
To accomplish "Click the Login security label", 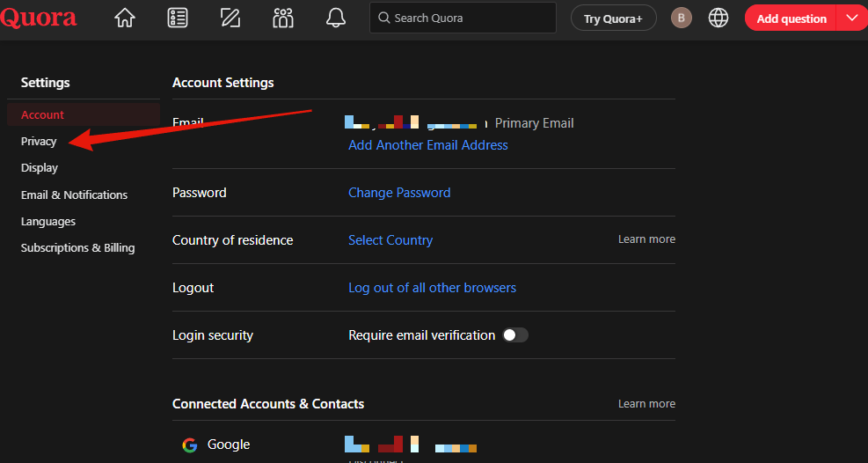I will point(213,335).
